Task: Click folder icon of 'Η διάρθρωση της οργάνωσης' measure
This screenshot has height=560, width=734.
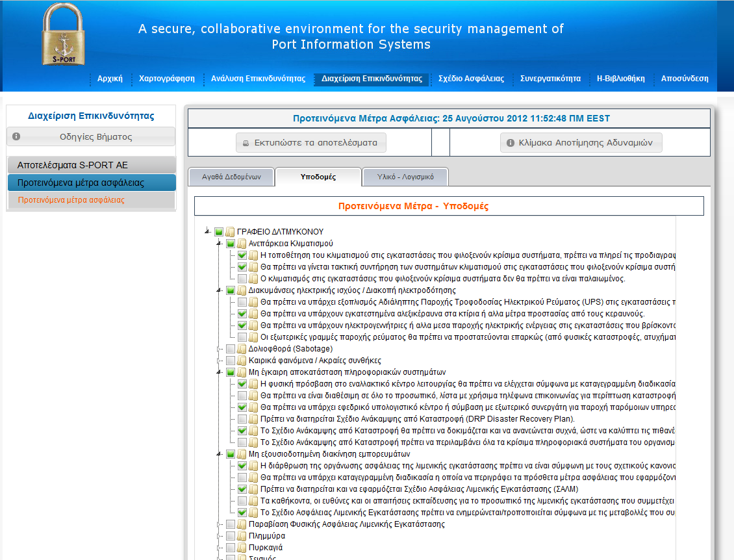Action: point(253,466)
